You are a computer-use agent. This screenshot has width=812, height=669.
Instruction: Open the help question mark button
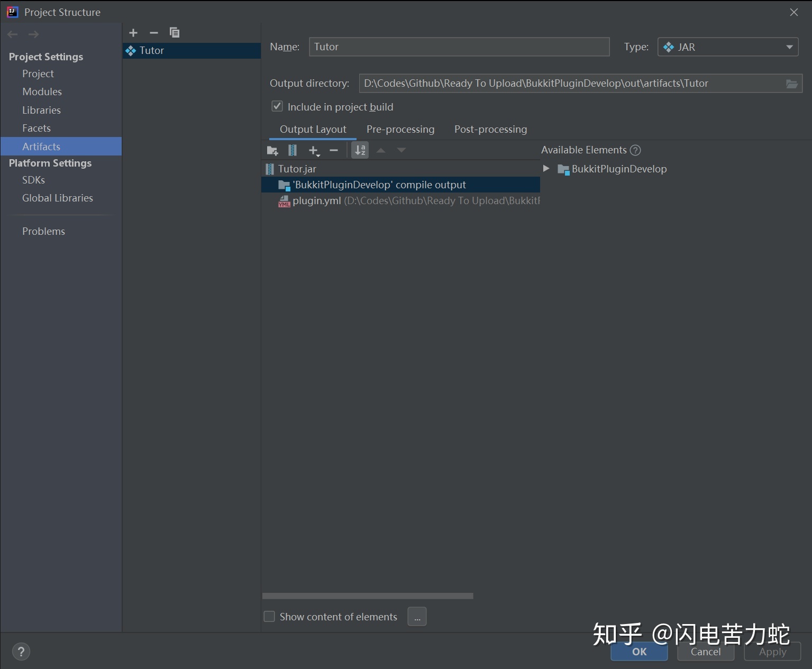pyautogui.click(x=21, y=652)
